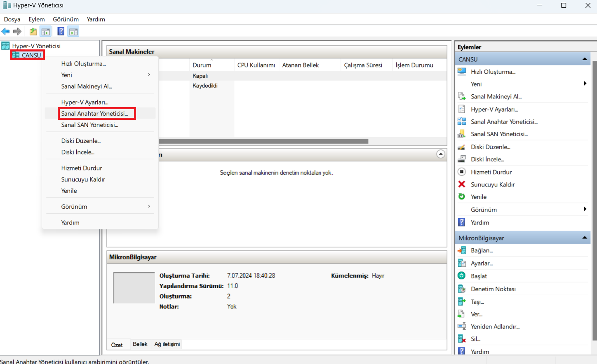Choose Diski İncele in the context menu

tap(100, 152)
